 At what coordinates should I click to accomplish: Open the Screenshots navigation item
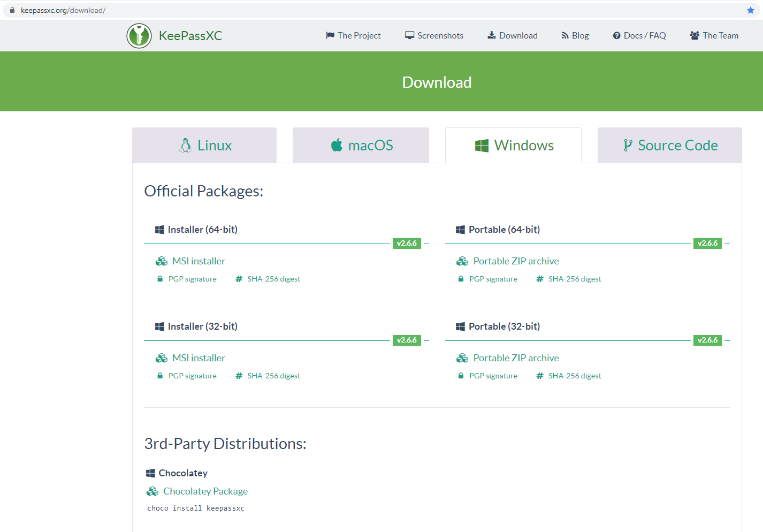[x=434, y=35]
